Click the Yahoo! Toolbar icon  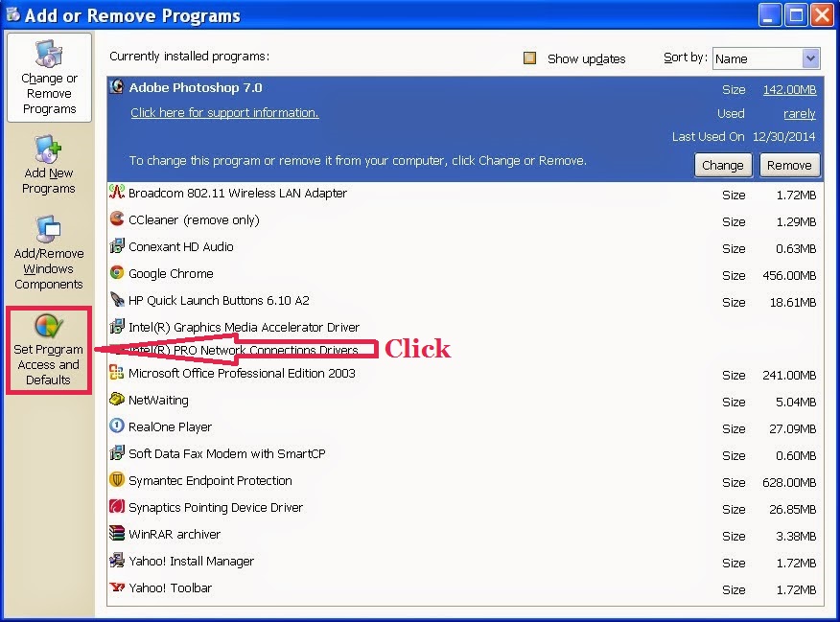[x=117, y=587]
